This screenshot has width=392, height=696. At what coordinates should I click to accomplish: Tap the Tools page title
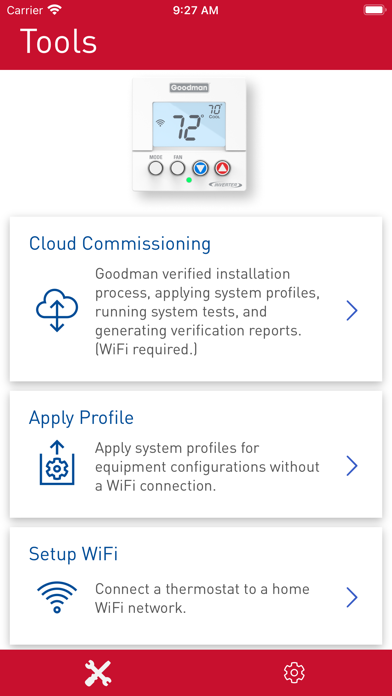(x=58, y=41)
